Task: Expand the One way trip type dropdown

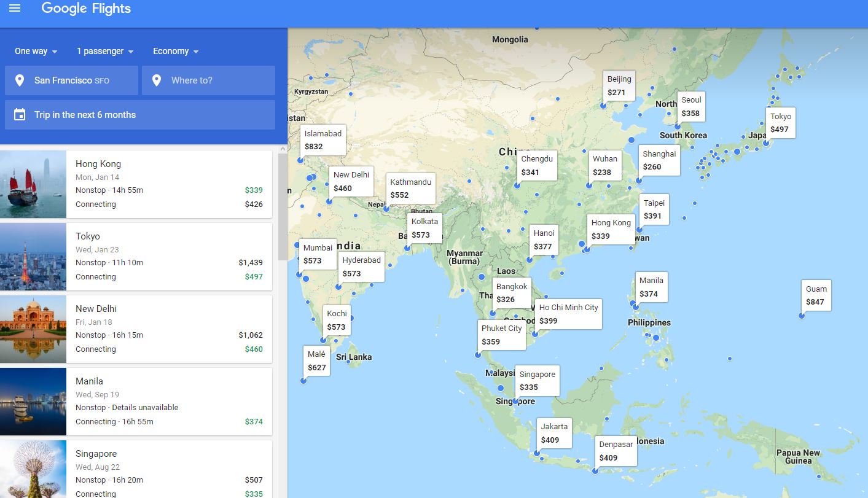Action: pos(36,52)
